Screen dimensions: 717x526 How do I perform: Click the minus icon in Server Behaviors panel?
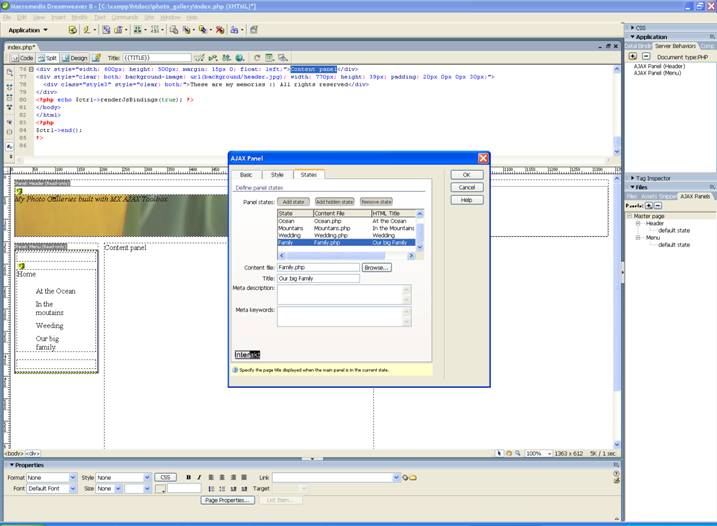pos(646,56)
